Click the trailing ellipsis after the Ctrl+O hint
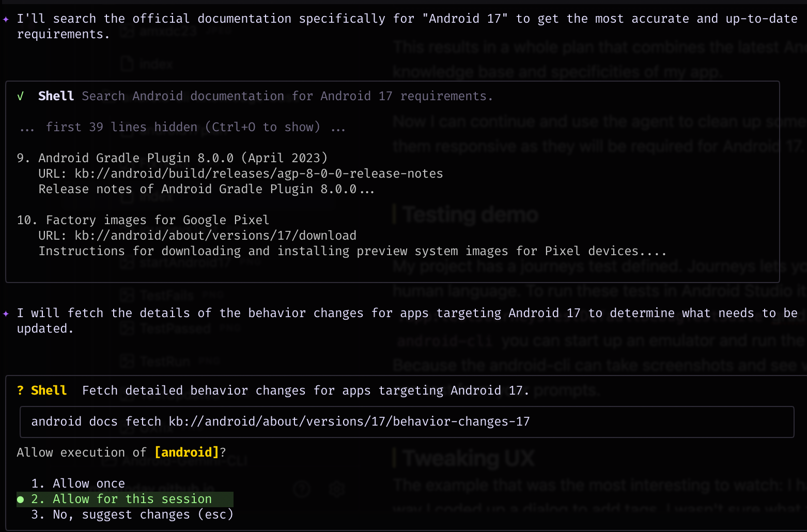Screen dimensions: 807x532 coord(338,128)
